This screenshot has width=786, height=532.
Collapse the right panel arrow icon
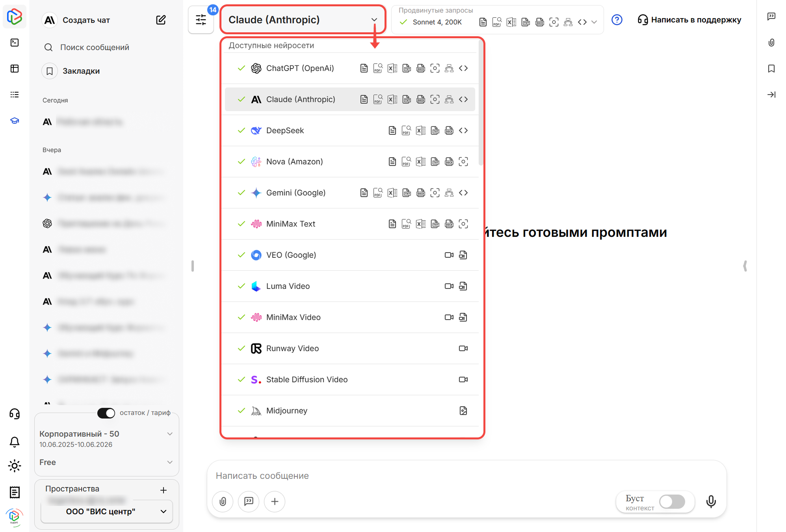point(771,95)
